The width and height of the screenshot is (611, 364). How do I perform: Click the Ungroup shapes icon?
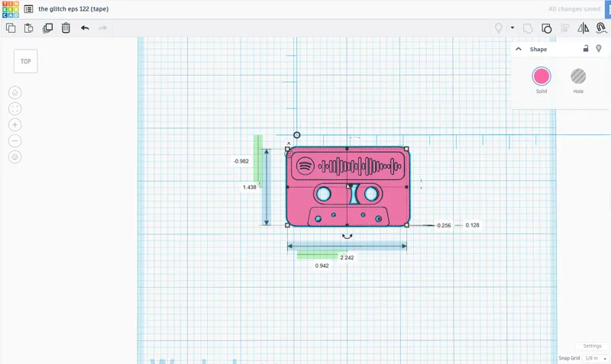tap(546, 28)
